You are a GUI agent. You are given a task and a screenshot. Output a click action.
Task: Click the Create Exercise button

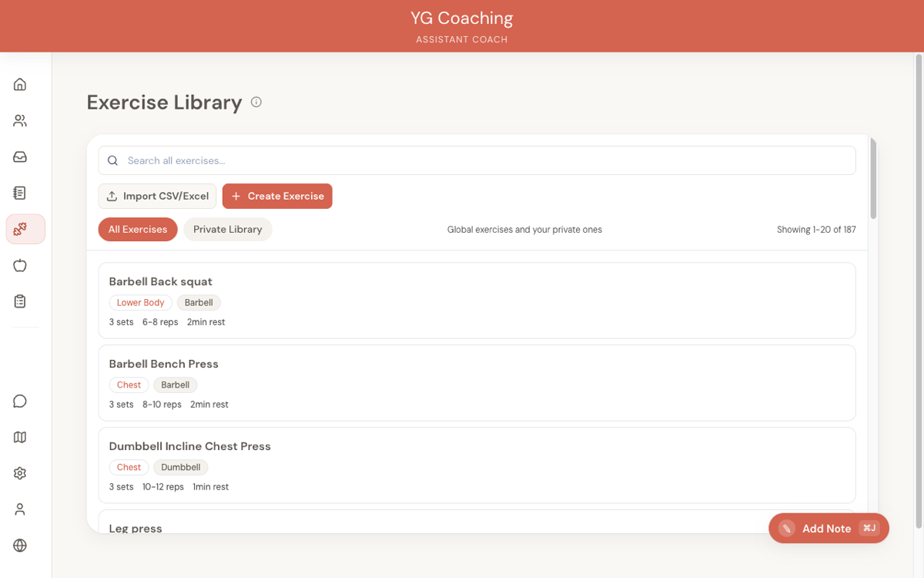[277, 196]
